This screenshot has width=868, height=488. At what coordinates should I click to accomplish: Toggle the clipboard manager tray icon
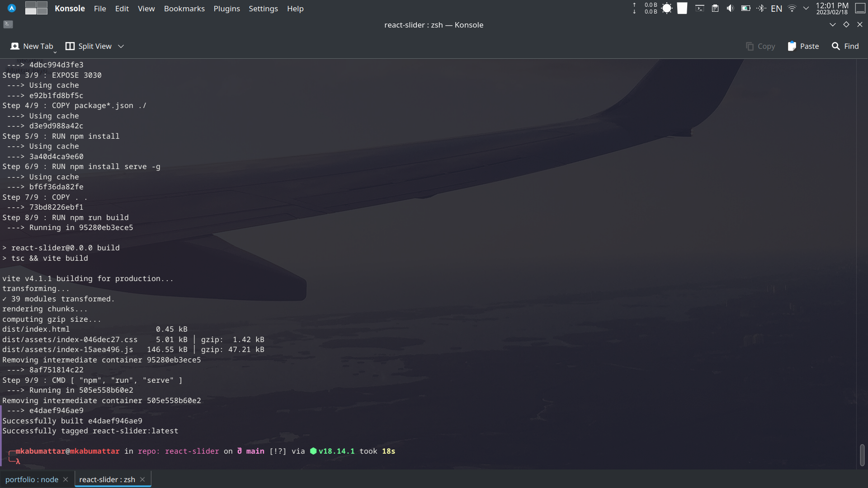pos(715,8)
